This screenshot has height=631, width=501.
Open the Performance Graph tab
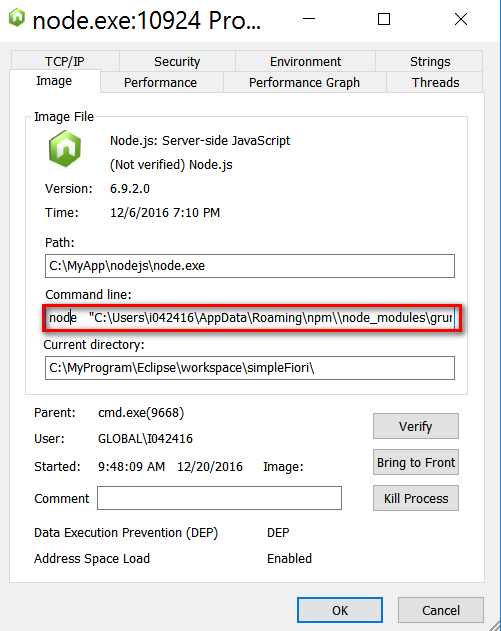pyautogui.click(x=305, y=82)
